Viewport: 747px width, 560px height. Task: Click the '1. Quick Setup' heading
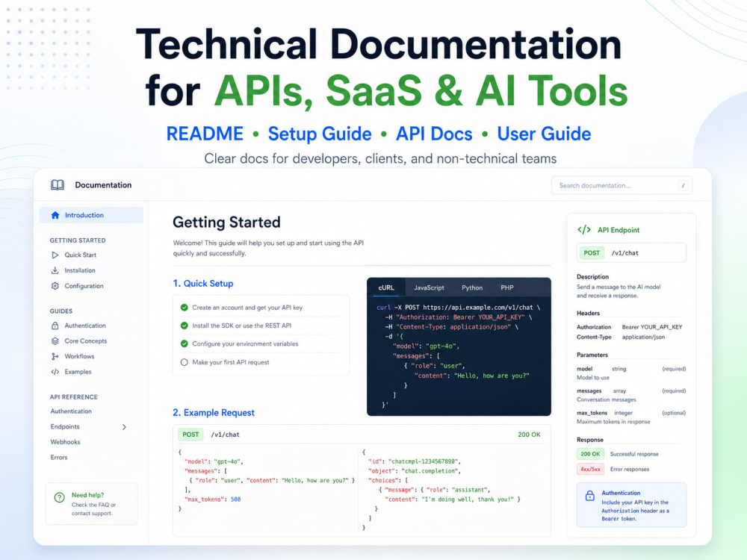[x=203, y=283]
